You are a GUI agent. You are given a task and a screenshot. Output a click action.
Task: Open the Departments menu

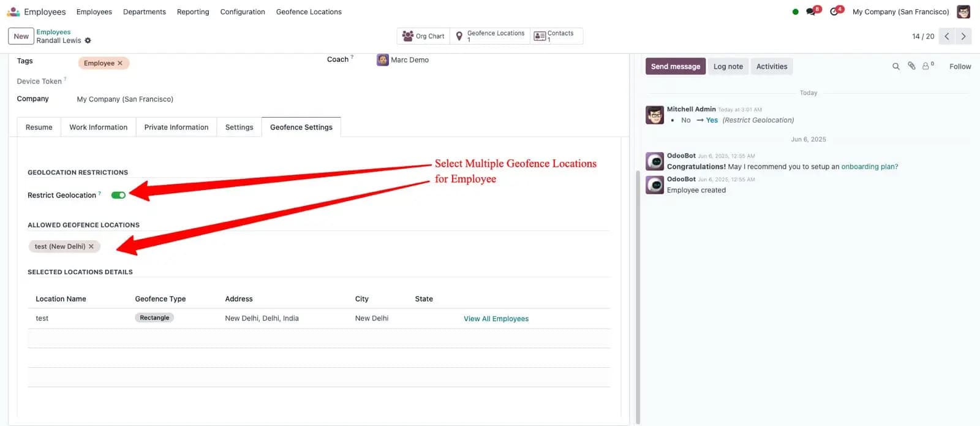click(145, 12)
